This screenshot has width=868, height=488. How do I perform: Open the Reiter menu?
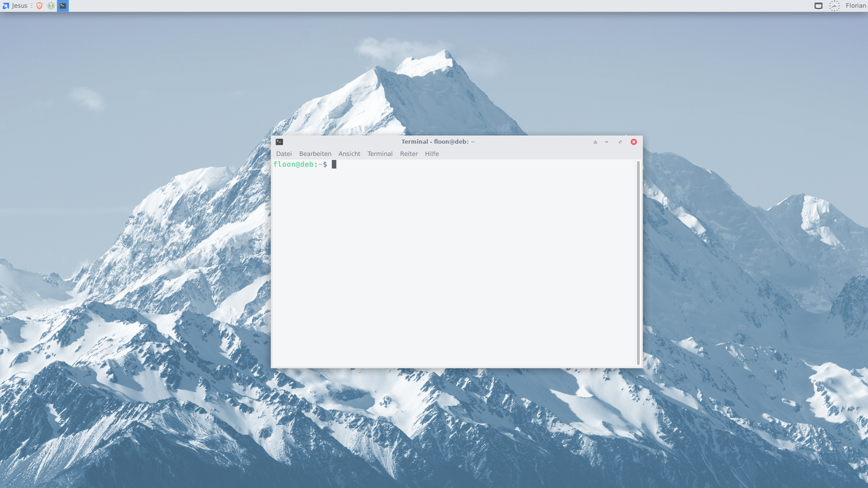[409, 154]
